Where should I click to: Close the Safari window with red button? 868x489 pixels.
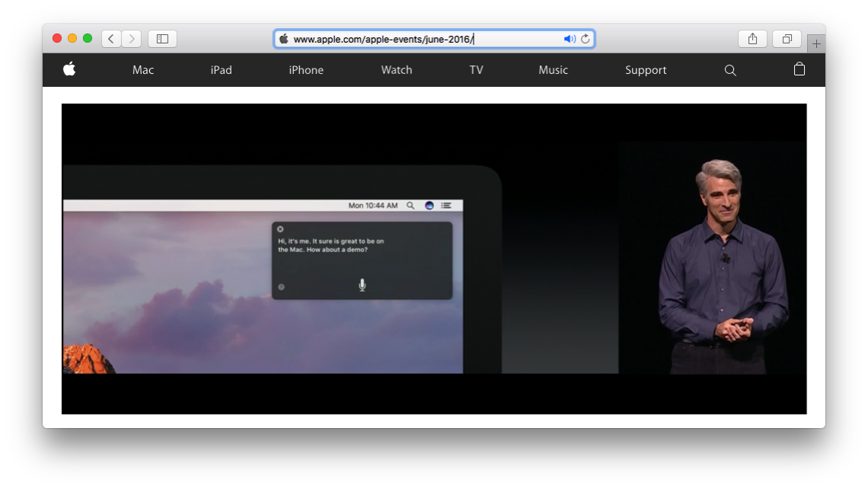click(57, 38)
